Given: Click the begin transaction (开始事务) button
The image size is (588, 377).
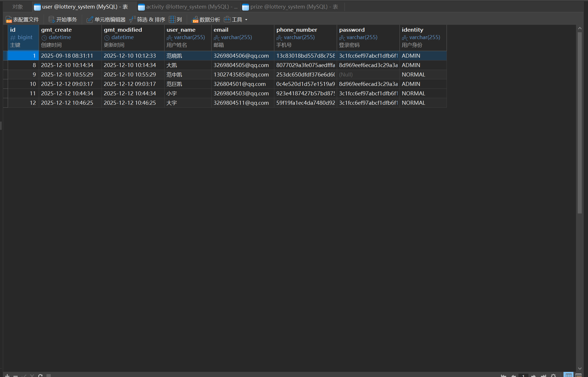Looking at the screenshot, I should pos(63,19).
